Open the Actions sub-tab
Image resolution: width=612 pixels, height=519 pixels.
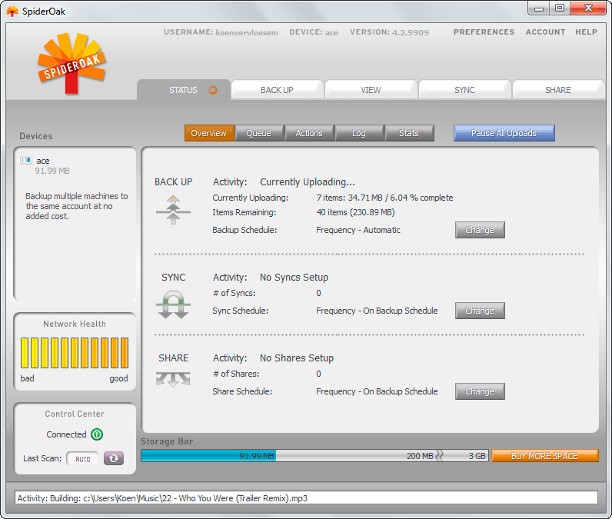click(309, 133)
